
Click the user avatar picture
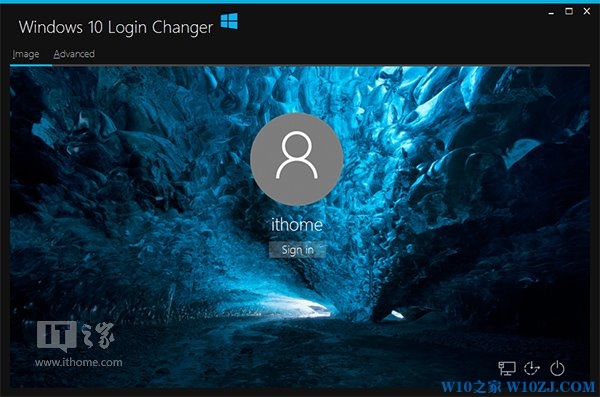297,158
